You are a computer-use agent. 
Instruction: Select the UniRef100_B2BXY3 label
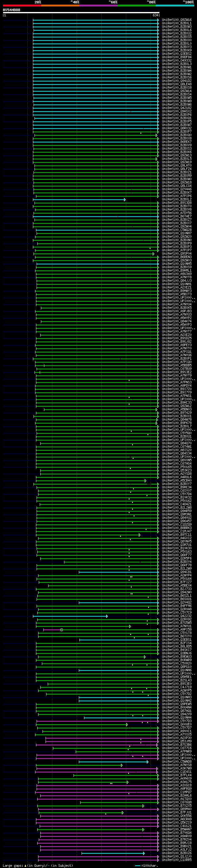(177, 47)
